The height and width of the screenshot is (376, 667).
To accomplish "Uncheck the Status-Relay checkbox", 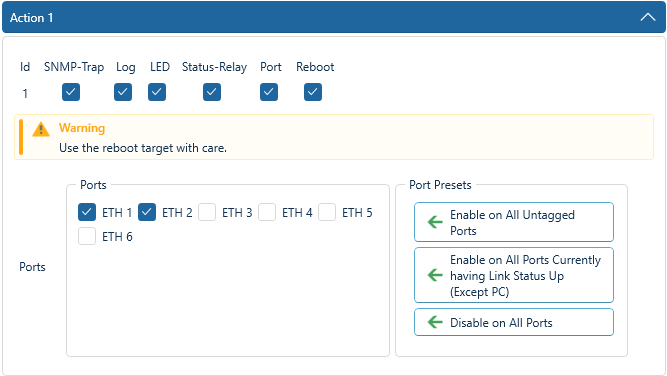I will point(212,92).
